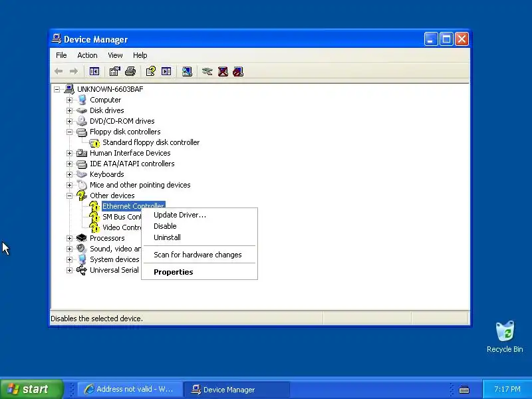The width and height of the screenshot is (532, 399).
Task: Click the Other devices question mark icon
Action: coord(81,196)
